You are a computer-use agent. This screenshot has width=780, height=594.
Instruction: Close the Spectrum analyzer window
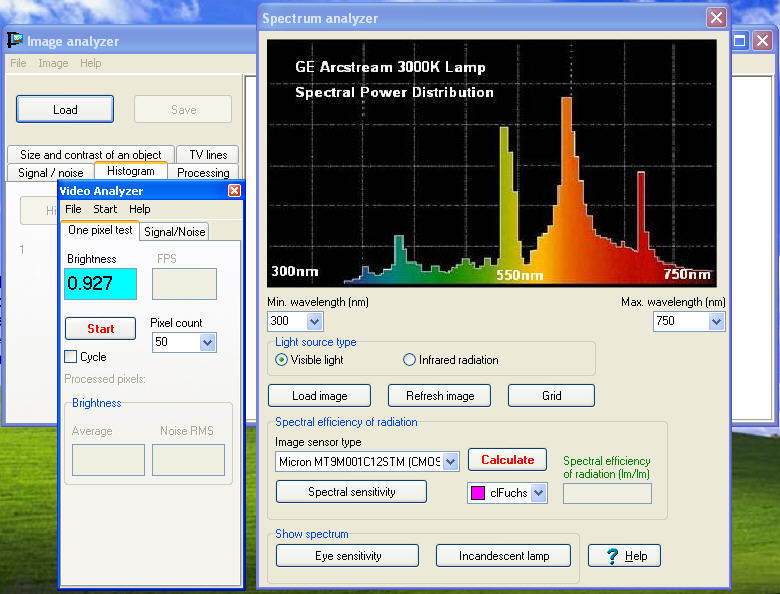tap(716, 18)
